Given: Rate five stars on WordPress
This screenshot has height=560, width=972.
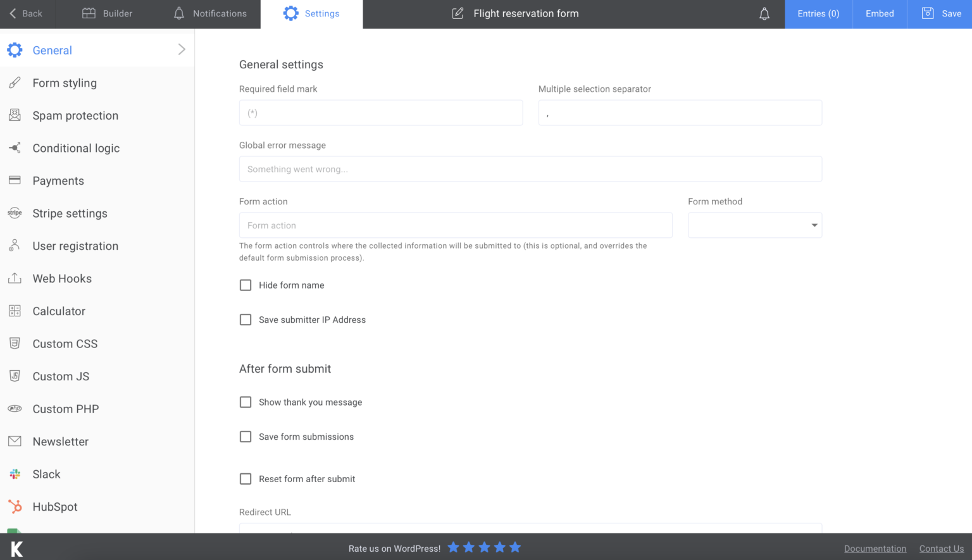Looking at the screenshot, I should (515, 547).
